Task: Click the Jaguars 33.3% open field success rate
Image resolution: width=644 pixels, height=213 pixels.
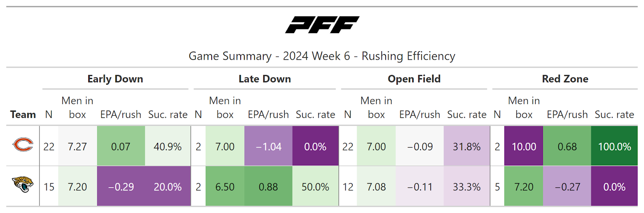Action: coord(466,187)
